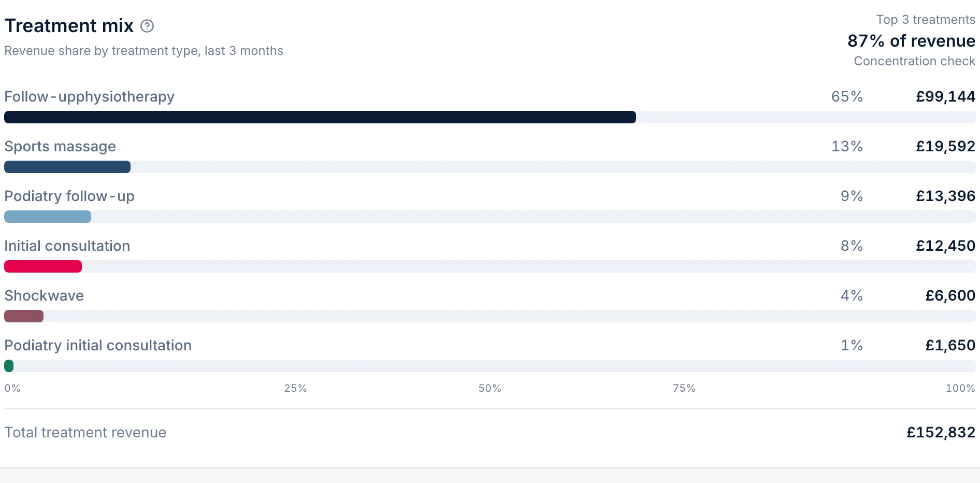Click the £19,592 Sports massage amount
Screen dimensions: 980x483
945,146
